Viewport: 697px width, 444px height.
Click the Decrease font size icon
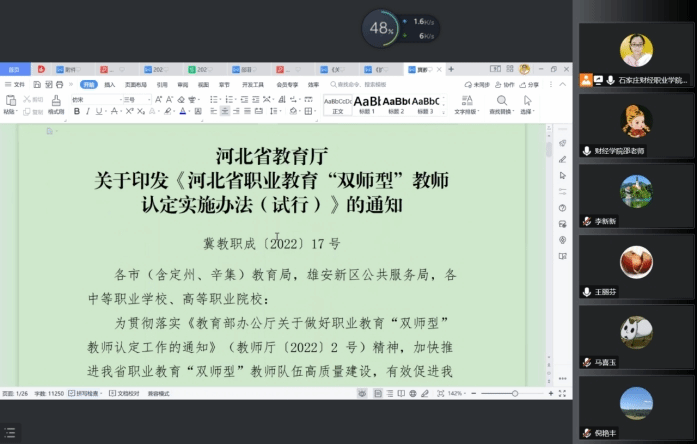(169, 99)
